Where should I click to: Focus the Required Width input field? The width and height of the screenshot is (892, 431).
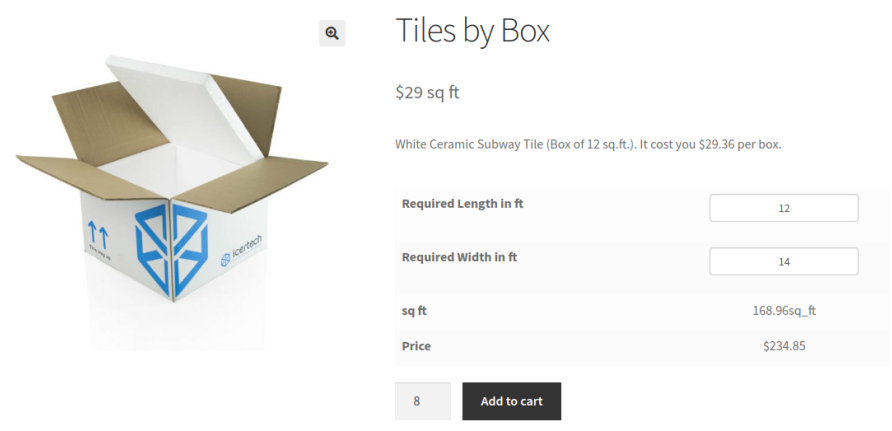tap(783, 261)
